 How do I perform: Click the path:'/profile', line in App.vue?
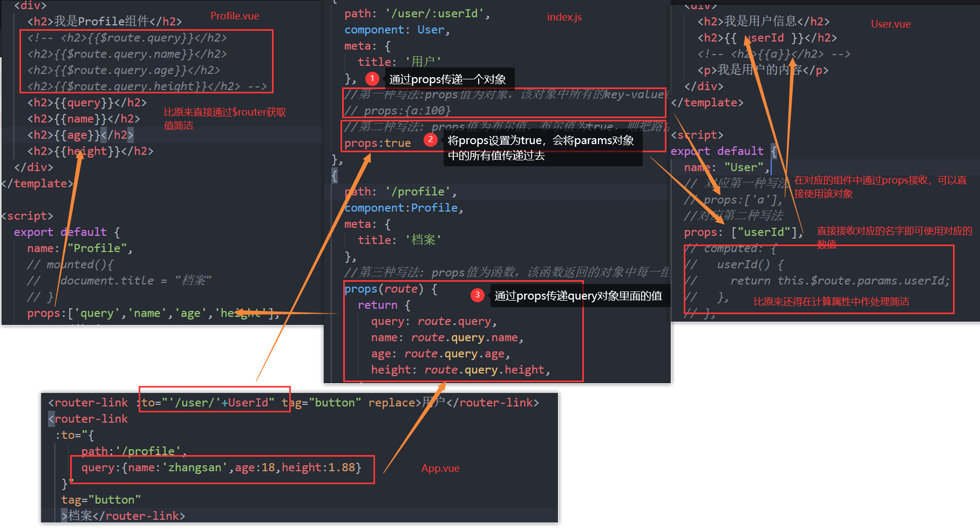coord(134,451)
